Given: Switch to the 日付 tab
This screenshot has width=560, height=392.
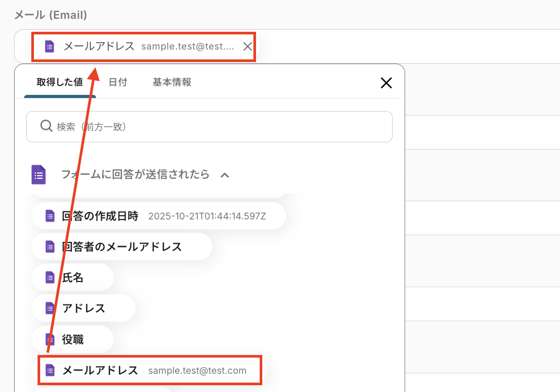Looking at the screenshot, I should tap(118, 82).
